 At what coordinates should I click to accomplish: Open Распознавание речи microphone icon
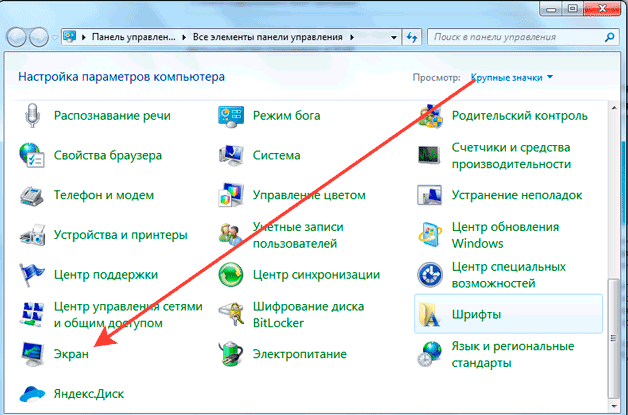pyautogui.click(x=33, y=115)
